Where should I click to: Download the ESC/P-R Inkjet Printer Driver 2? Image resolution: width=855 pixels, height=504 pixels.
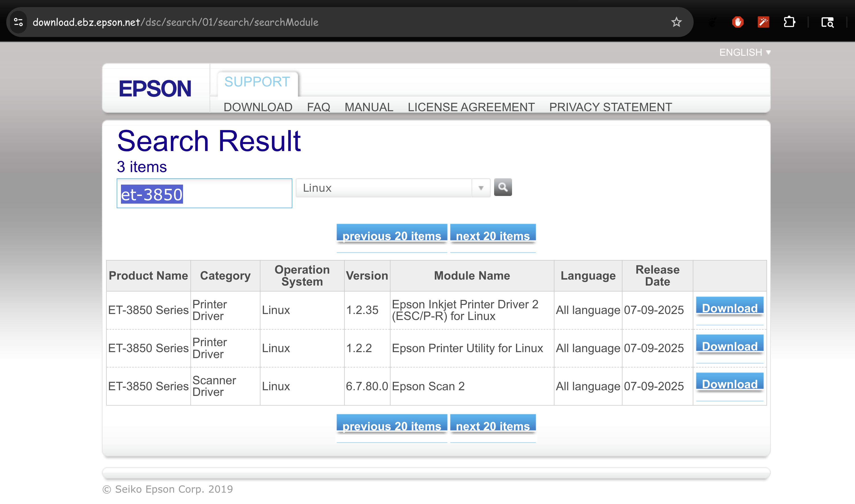coord(729,307)
